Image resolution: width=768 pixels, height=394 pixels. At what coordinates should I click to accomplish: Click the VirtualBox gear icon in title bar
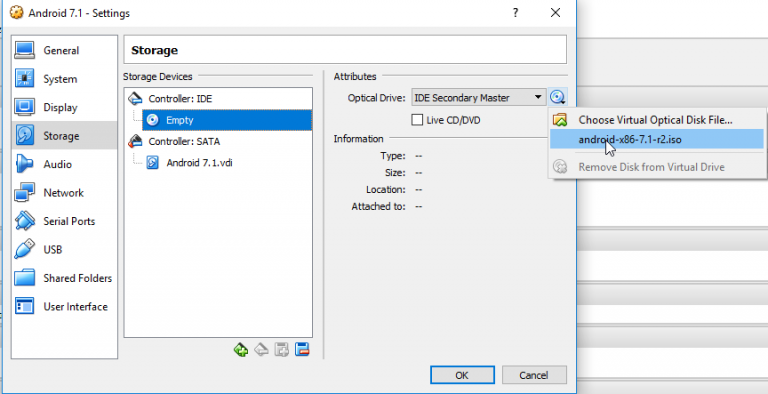pos(16,13)
